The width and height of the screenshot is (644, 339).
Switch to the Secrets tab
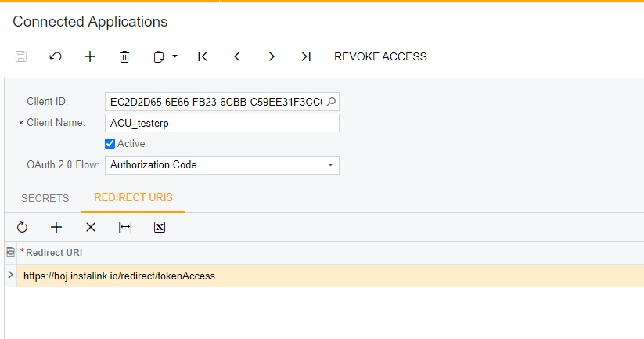click(x=45, y=198)
